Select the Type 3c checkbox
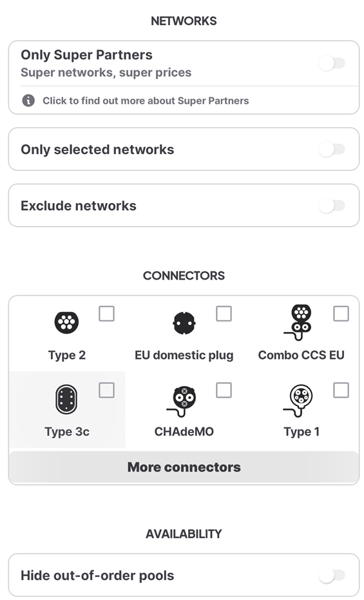This screenshot has width=364, height=600. tap(106, 390)
